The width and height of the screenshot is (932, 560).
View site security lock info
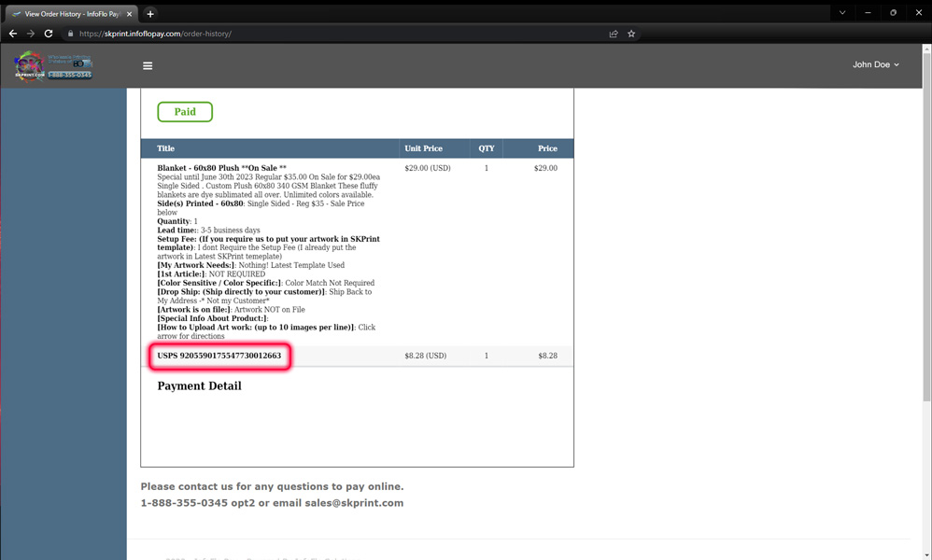[71, 34]
